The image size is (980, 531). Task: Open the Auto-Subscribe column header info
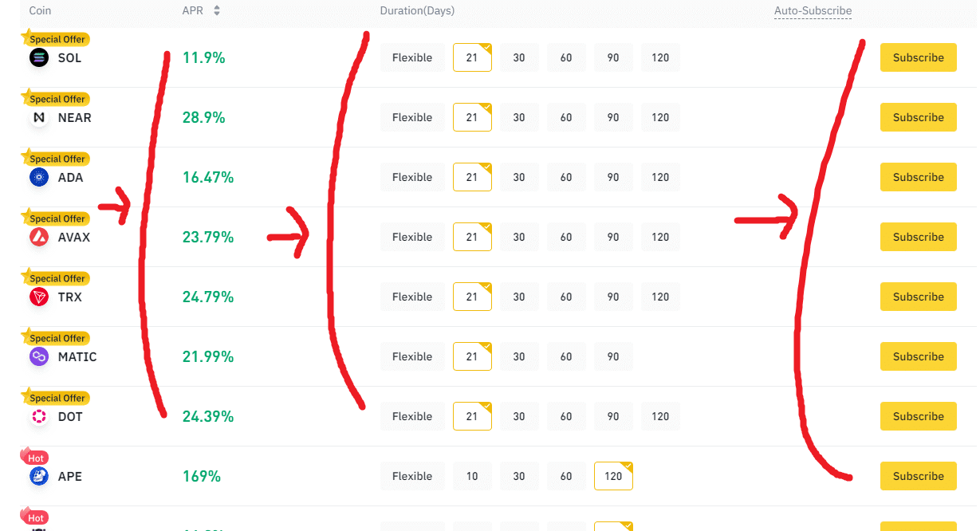[813, 11]
